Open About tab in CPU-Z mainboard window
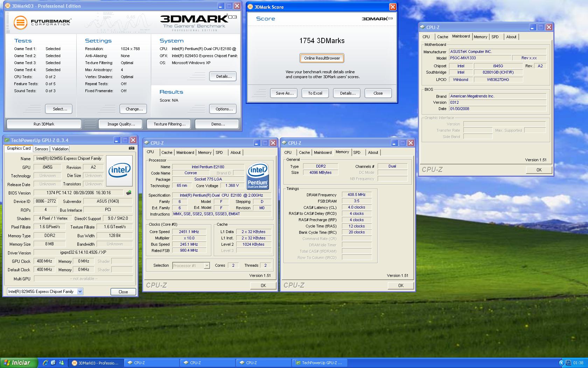 coord(511,37)
